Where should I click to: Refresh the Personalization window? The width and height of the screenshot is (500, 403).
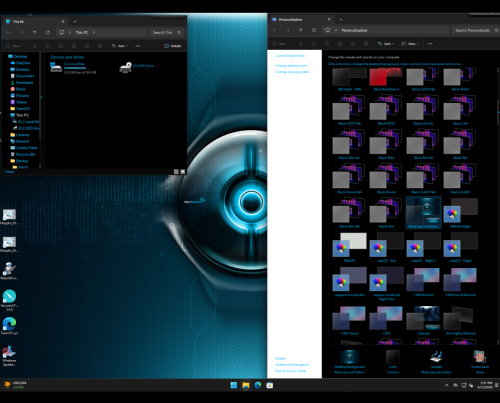(x=314, y=30)
